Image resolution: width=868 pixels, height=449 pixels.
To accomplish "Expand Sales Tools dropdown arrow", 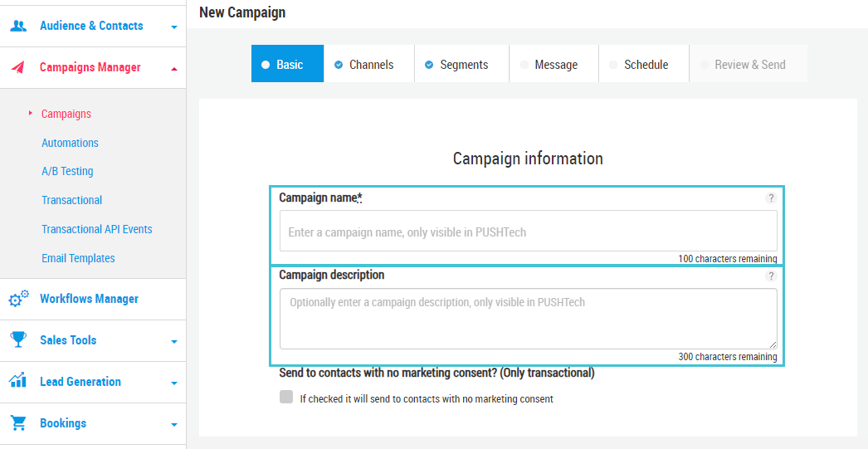I will (174, 342).
